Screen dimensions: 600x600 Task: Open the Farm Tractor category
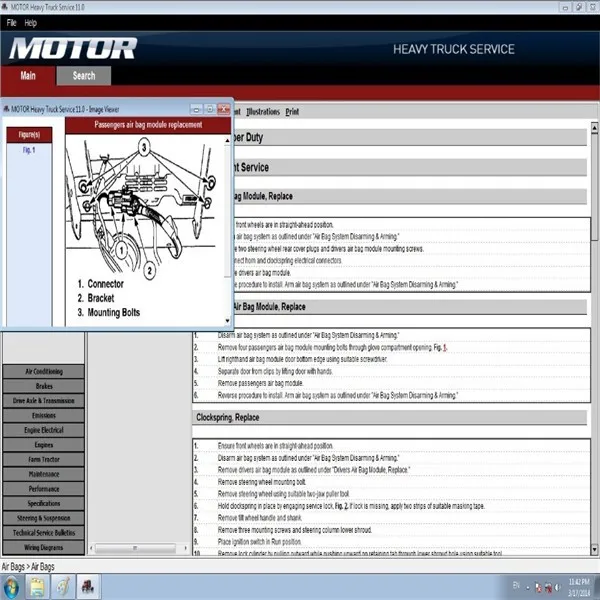tap(44, 459)
